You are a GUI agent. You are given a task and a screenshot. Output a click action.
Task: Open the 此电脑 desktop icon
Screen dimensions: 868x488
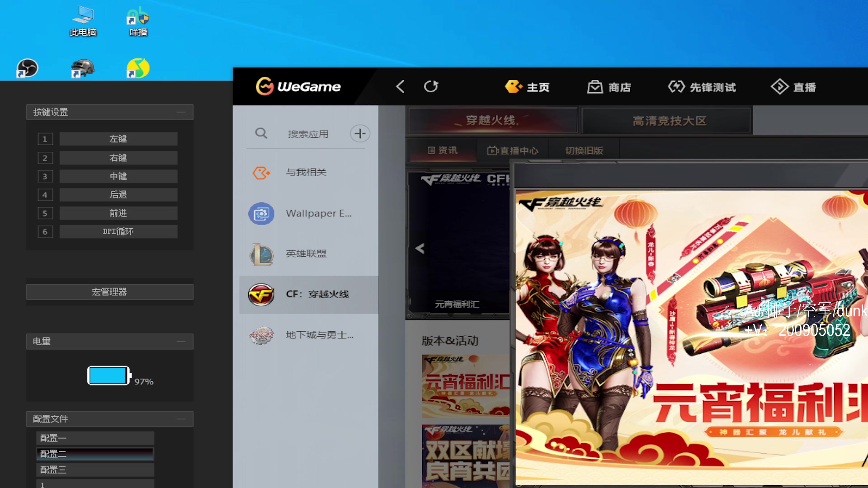[83, 21]
